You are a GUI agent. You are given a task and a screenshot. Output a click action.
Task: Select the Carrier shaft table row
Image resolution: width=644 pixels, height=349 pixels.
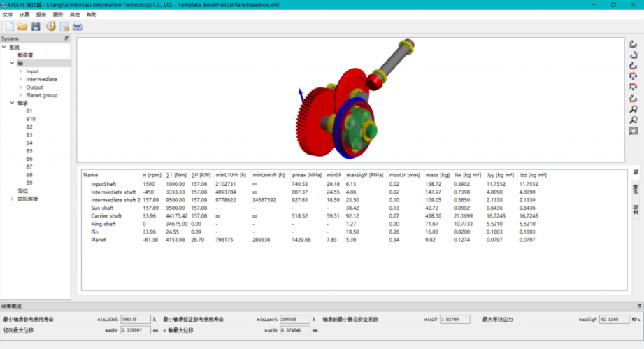pos(106,216)
